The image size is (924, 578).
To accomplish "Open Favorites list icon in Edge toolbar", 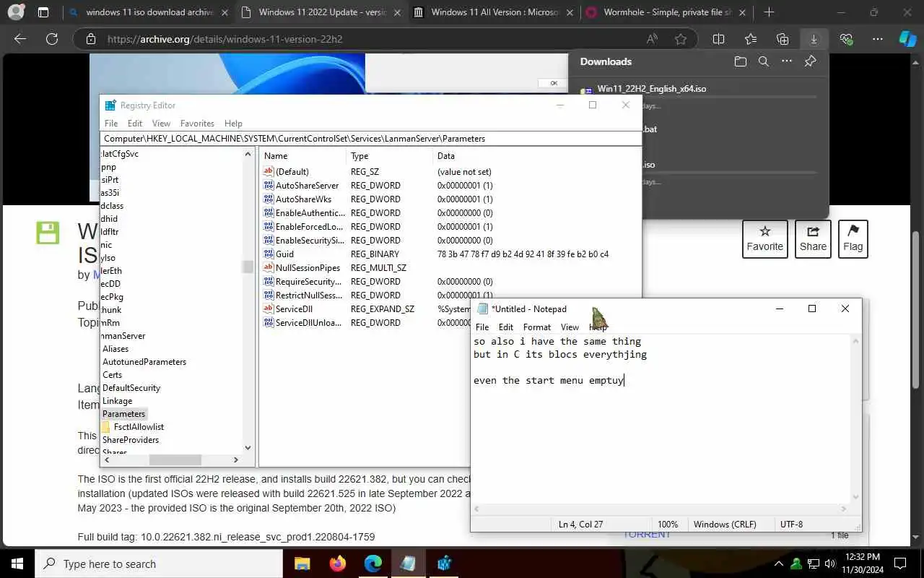I will pyautogui.click(x=751, y=39).
